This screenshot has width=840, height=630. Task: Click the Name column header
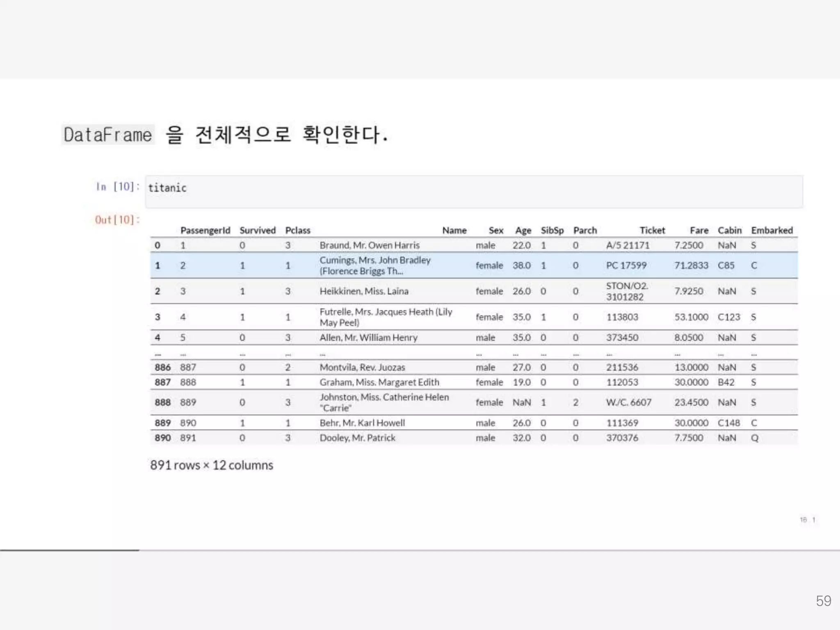pos(454,231)
